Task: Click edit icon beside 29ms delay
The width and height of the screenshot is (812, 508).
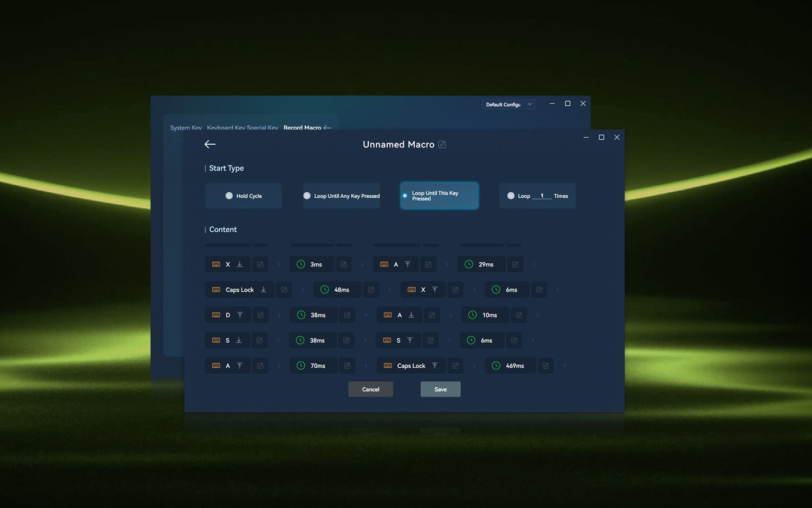Action: (x=515, y=264)
